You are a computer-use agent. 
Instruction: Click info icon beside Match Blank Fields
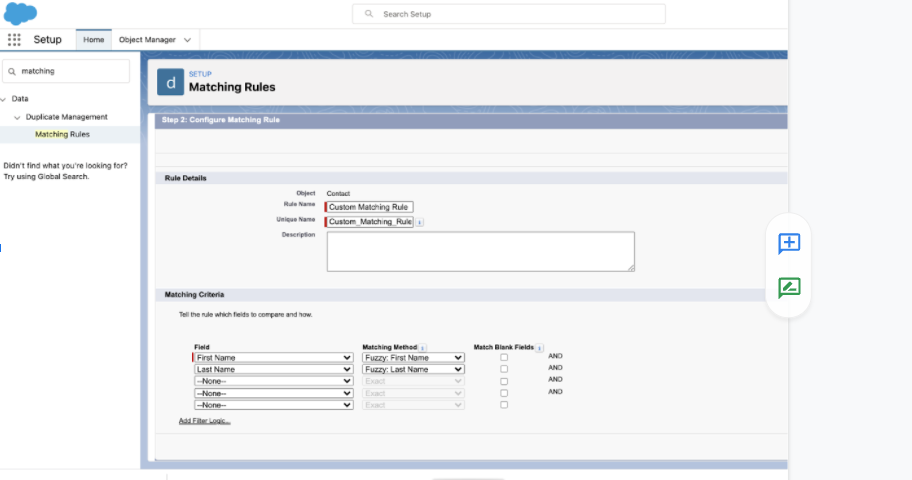click(540, 347)
